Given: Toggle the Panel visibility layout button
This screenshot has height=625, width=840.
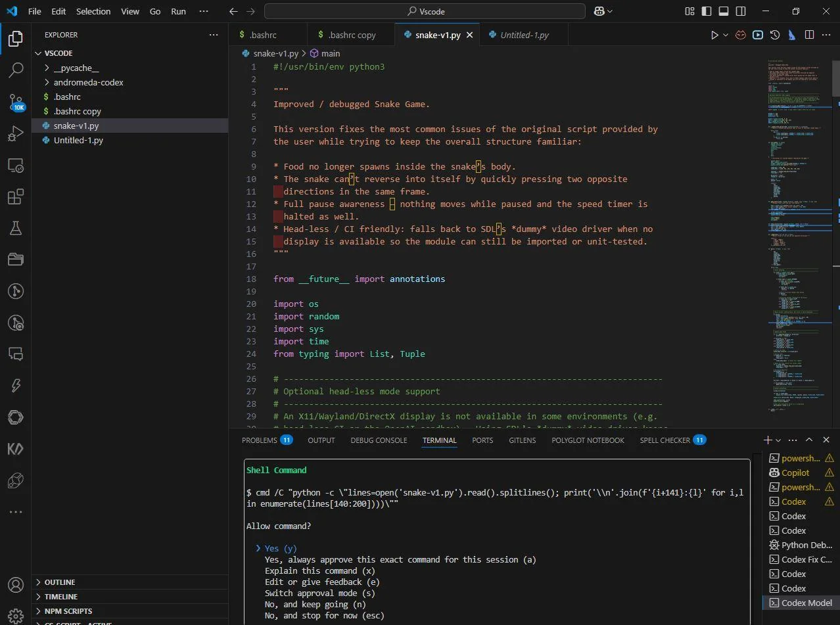Looking at the screenshot, I should pyautogui.click(x=723, y=11).
